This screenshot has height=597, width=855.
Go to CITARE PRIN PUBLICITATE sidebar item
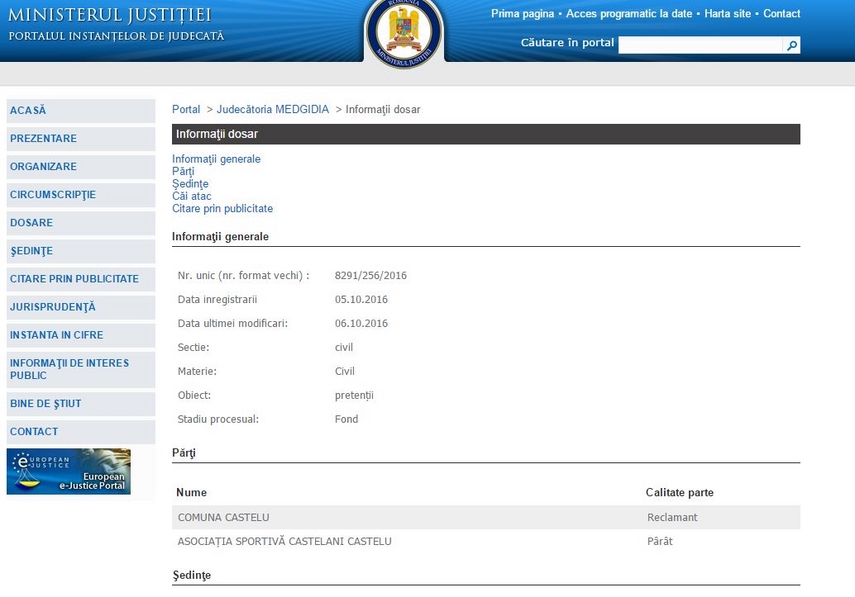point(74,279)
